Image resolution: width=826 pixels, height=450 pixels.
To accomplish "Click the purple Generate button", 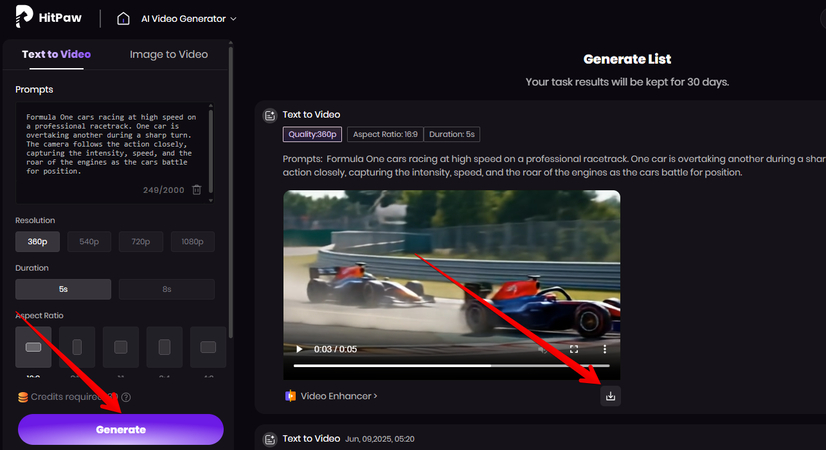I will coord(121,429).
